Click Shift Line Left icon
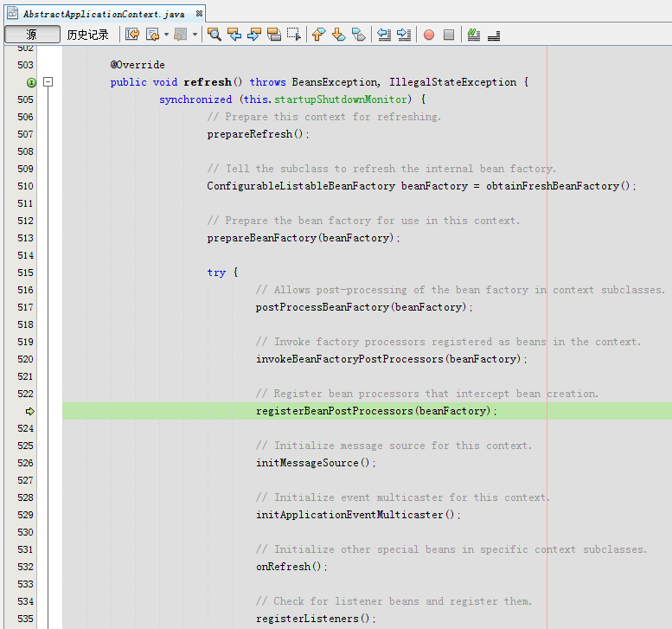This screenshot has width=672, height=629. (384, 35)
